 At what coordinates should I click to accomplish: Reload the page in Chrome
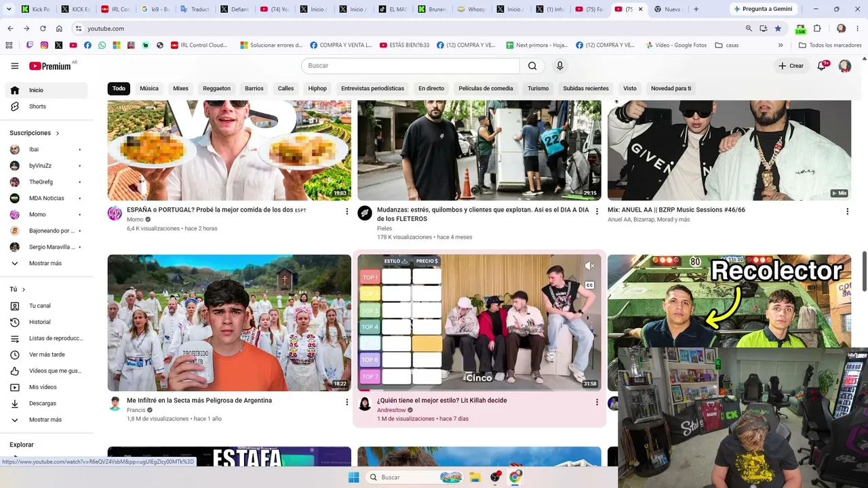click(43, 28)
